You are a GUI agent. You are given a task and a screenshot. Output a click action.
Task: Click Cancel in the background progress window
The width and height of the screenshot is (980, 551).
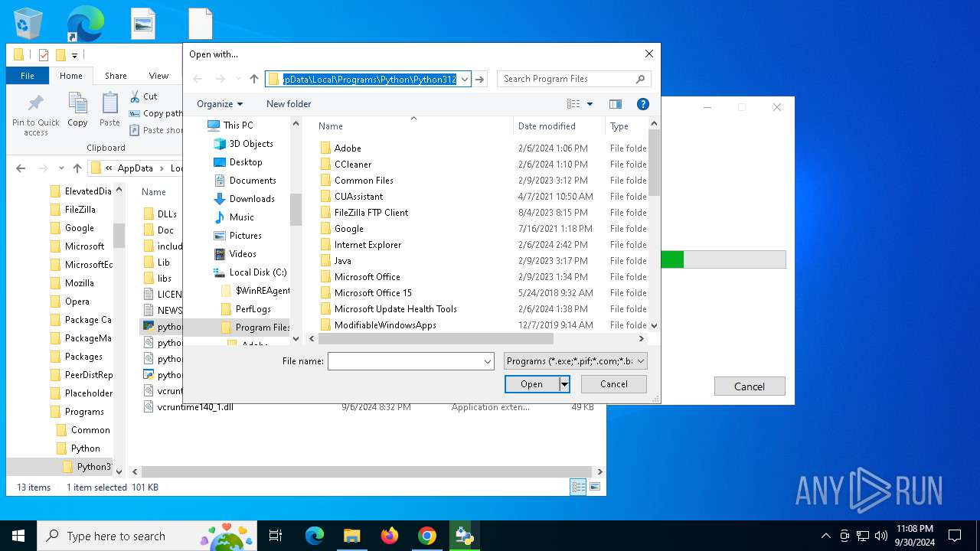point(750,386)
